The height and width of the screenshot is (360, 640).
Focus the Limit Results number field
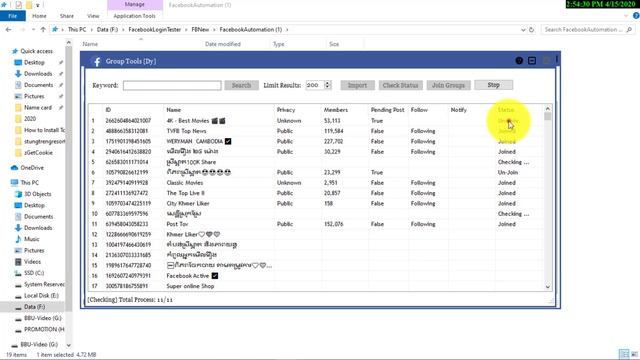pyautogui.click(x=315, y=85)
